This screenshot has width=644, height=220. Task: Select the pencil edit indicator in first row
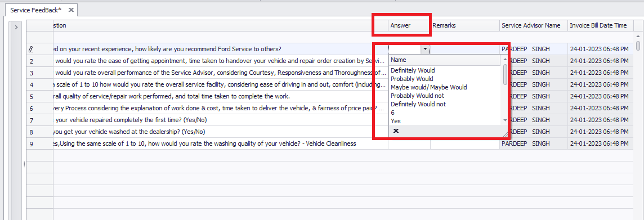pyautogui.click(x=31, y=50)
